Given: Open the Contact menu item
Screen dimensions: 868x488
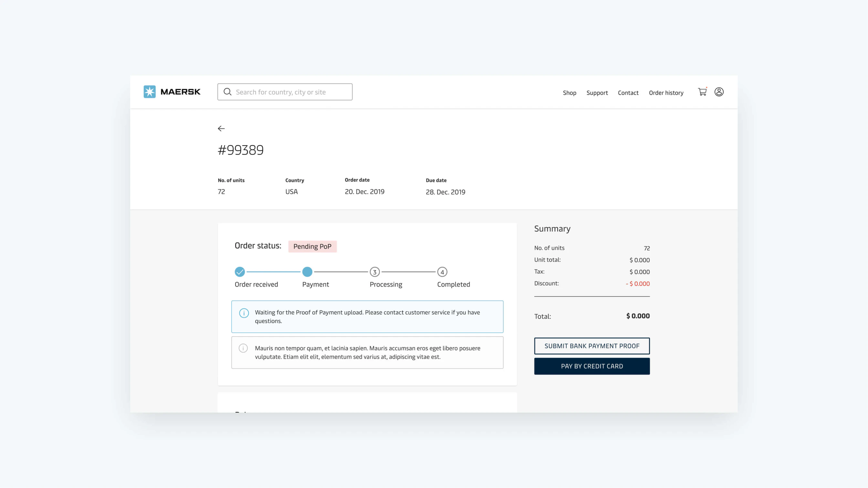Looking at the screenshot, I should [x=628, y=93].
